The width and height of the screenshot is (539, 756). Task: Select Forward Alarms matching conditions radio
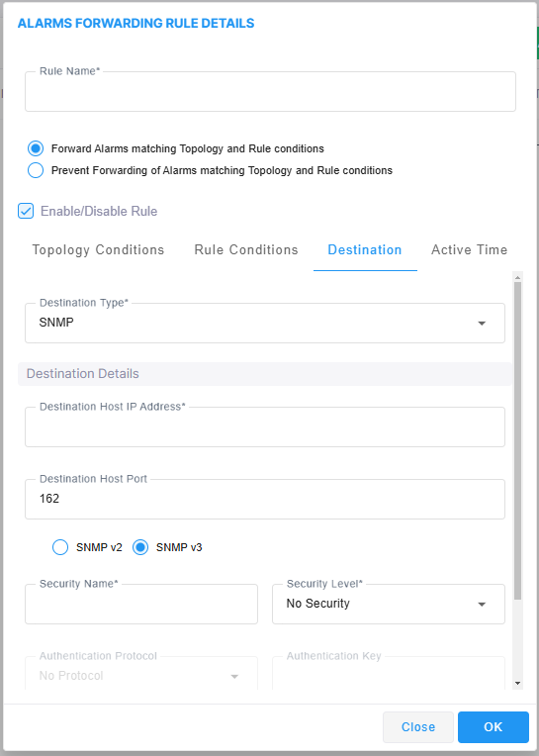click(x=36, y=148)
